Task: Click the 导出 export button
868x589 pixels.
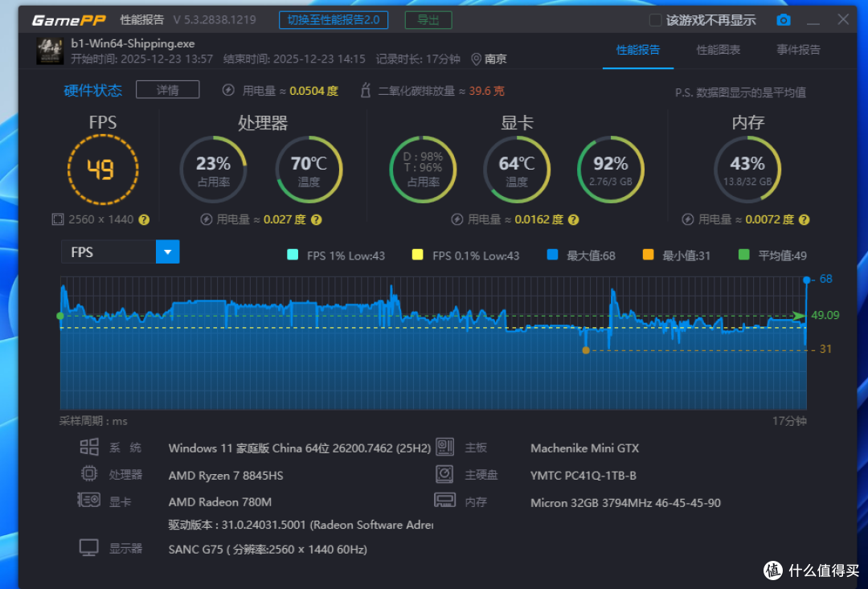Action: pyautogui.click(x=428, y=20)
